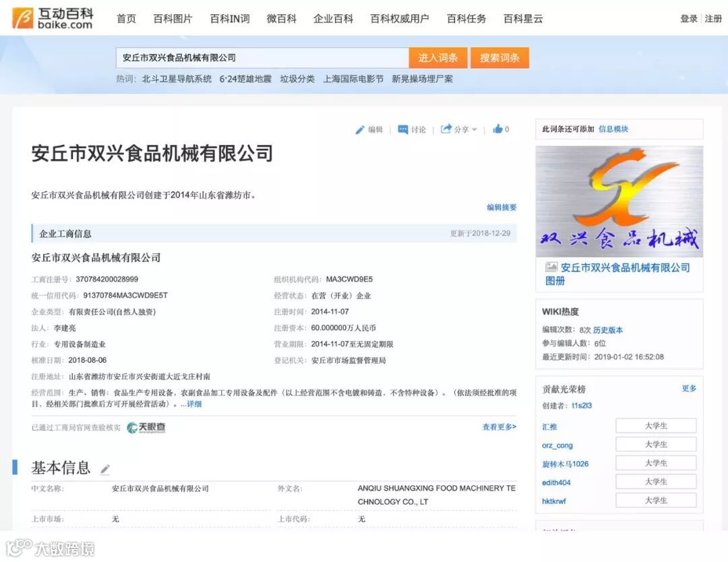Open the 双兴食品机械 logo thumbnail

point(619,201)
